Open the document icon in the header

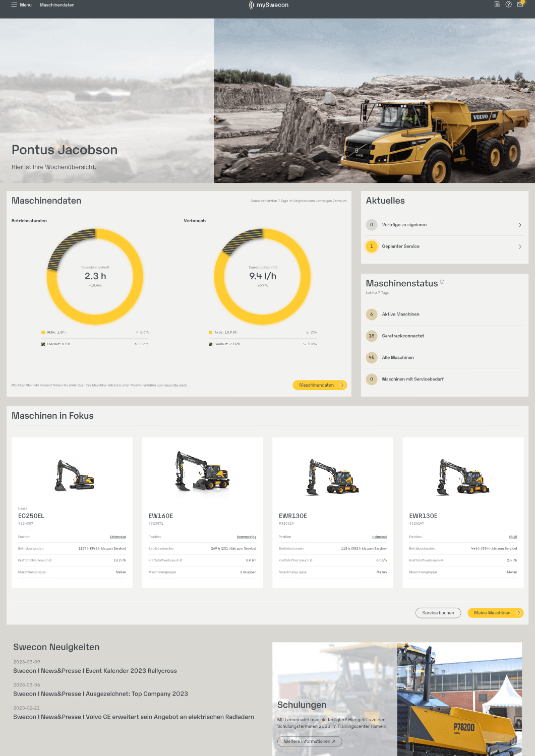[497, 5]
